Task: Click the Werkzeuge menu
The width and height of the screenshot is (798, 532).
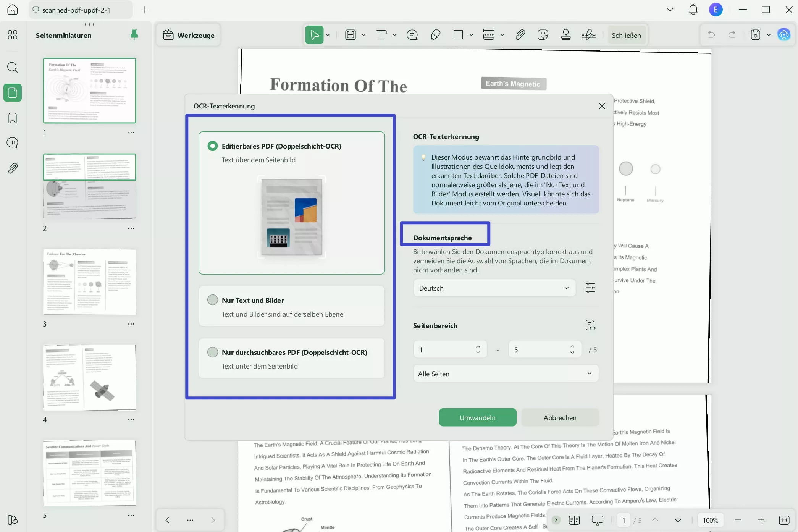Action: coord(188,35)
